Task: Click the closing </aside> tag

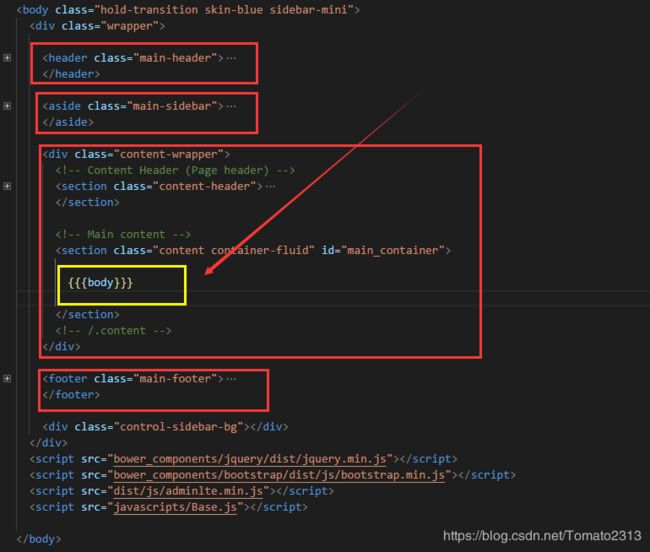Action: [68, 122]
